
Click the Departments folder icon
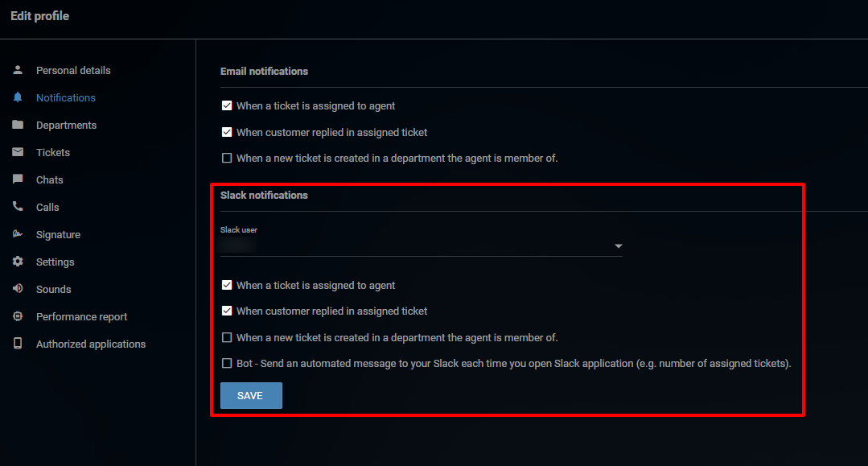coord(18,125)
